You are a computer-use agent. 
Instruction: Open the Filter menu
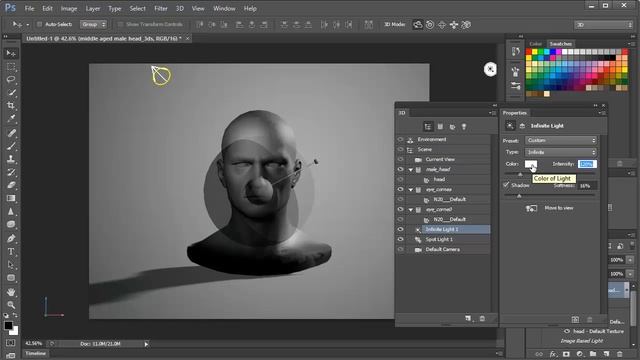tap(160, 8)
